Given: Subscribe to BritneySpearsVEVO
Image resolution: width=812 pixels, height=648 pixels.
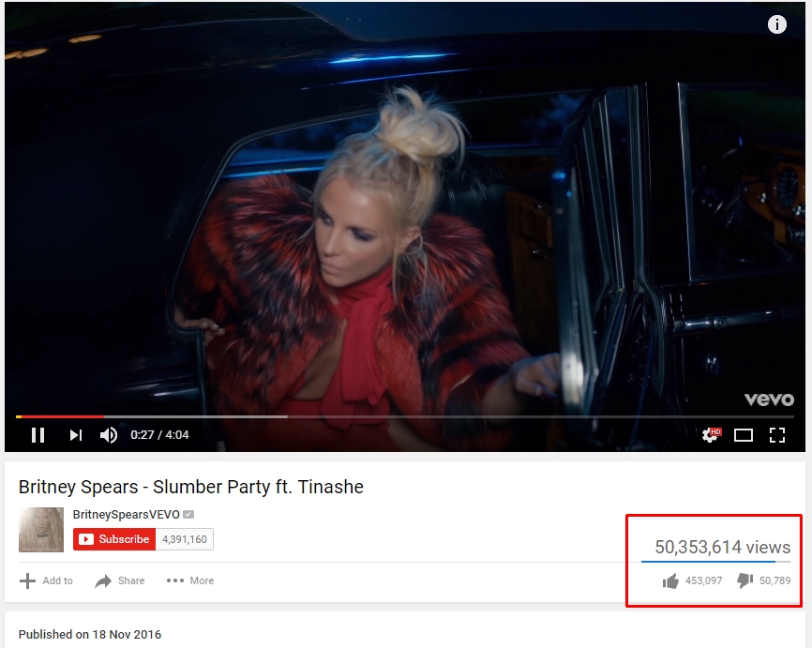Looking at the screenshot, I should click(114, 539).
